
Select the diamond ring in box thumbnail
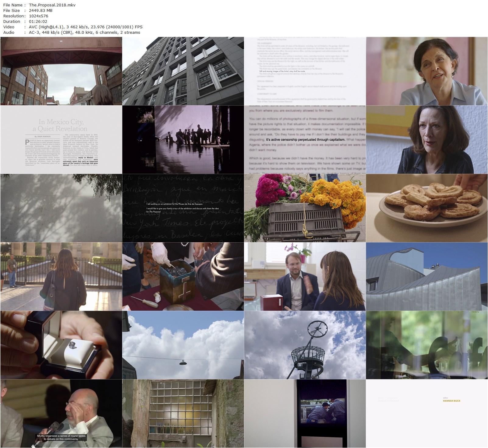(61, 345)
